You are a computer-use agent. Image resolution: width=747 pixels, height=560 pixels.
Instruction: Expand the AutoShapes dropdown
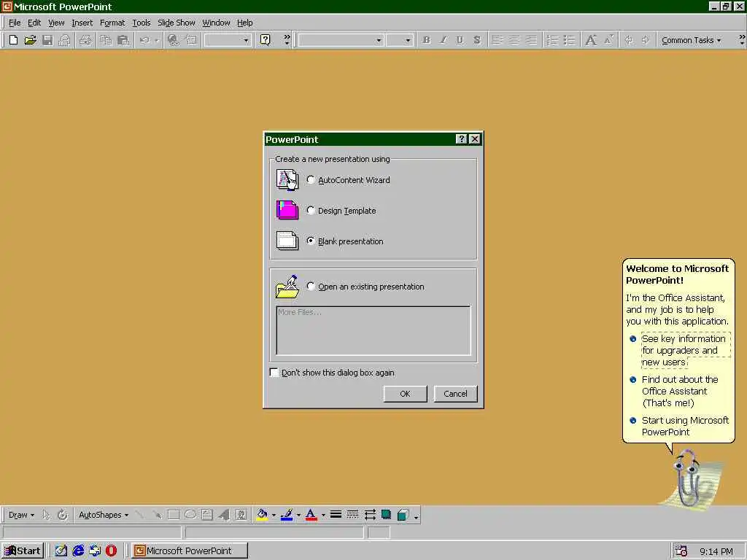pos(104,515)
